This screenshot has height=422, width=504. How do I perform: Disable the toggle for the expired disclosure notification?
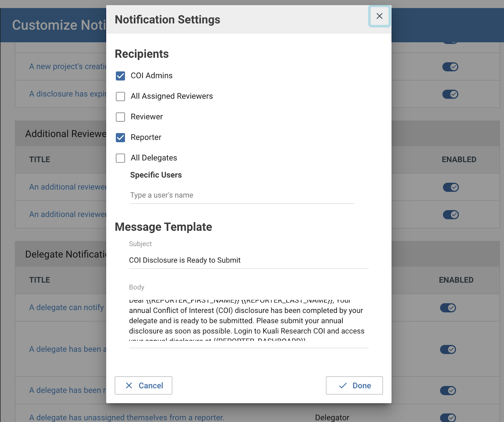[x=450, y=94]
